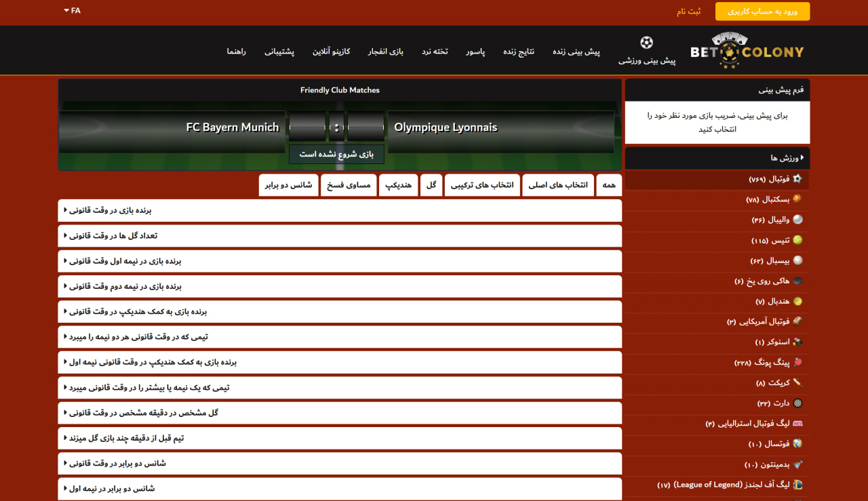Click the soccer ball icon above پیش بینی ورزشی

pyautogui.click(x=646, y=43)
